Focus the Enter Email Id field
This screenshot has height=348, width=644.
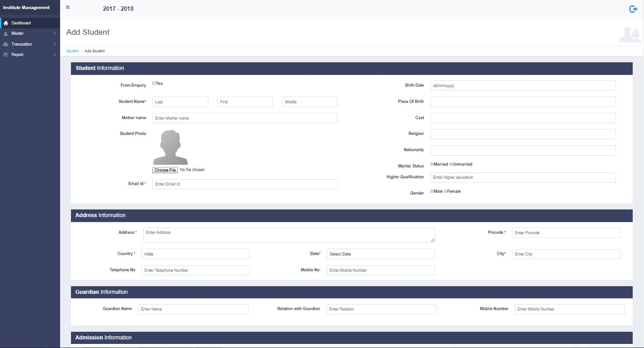(244, 184)
